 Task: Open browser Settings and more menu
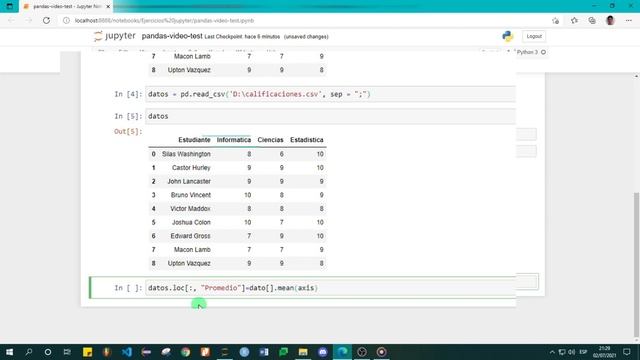[x=629, y=20]
